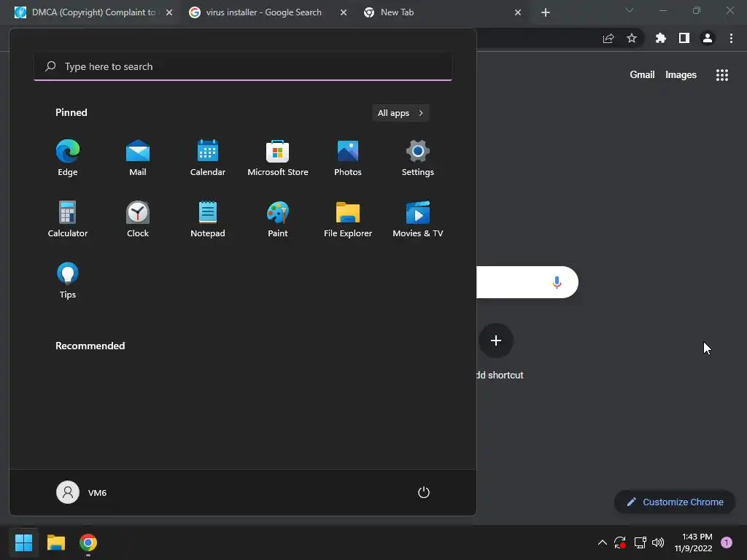Open Chrome Extensions puzzle icon
The width and height of the screenshot is (747, 560).
point(661,38)
